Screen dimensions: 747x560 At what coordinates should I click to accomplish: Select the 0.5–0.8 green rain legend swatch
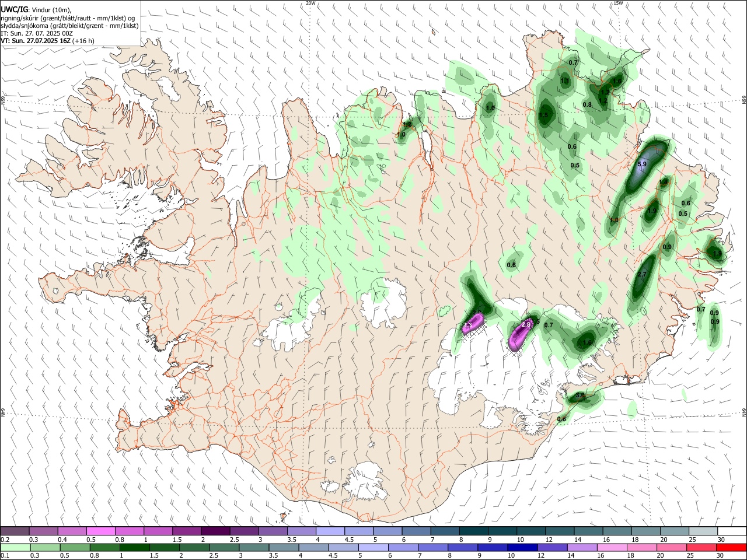[75, 548]
